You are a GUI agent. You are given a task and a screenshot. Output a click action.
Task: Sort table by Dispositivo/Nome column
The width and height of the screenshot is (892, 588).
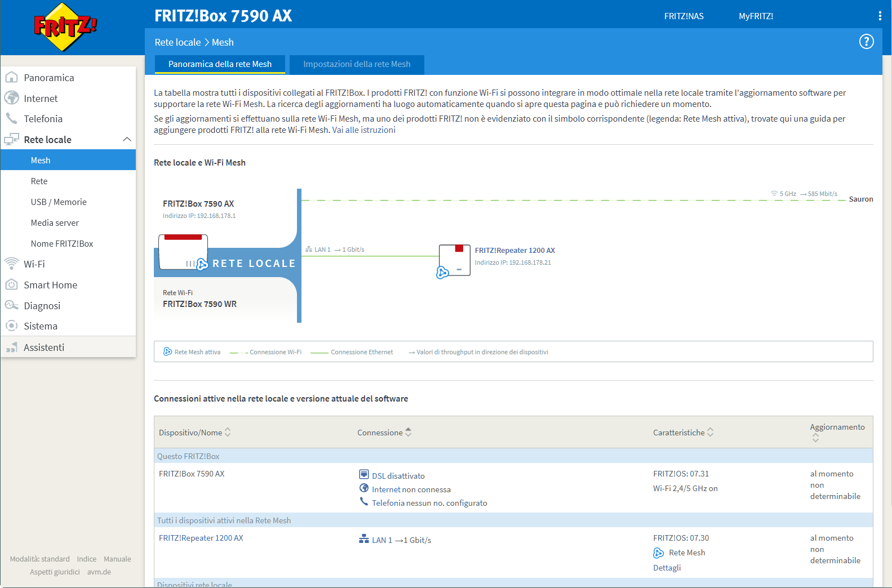click(x=228, y=433)
